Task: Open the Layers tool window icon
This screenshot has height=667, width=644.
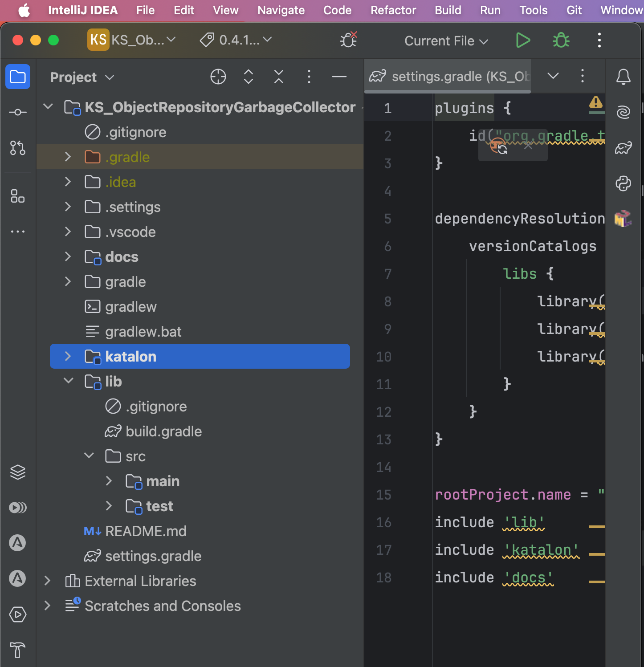Action: [18, 472]
